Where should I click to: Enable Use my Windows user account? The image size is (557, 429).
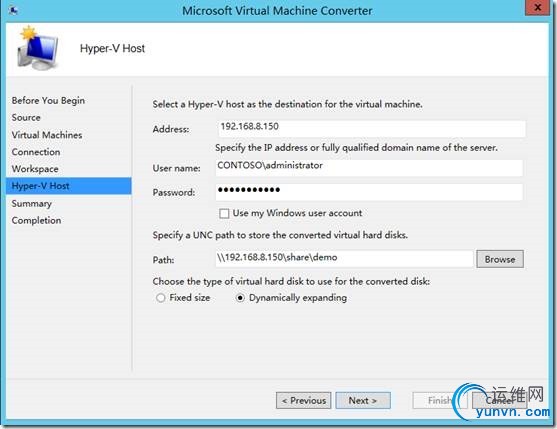224,213
